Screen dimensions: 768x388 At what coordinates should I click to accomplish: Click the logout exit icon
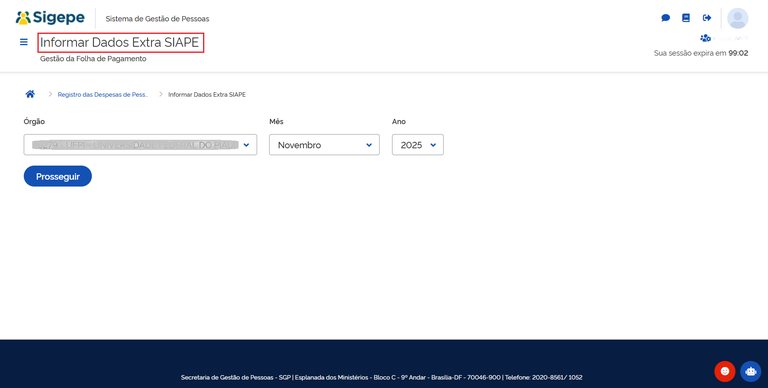point(707,18)
